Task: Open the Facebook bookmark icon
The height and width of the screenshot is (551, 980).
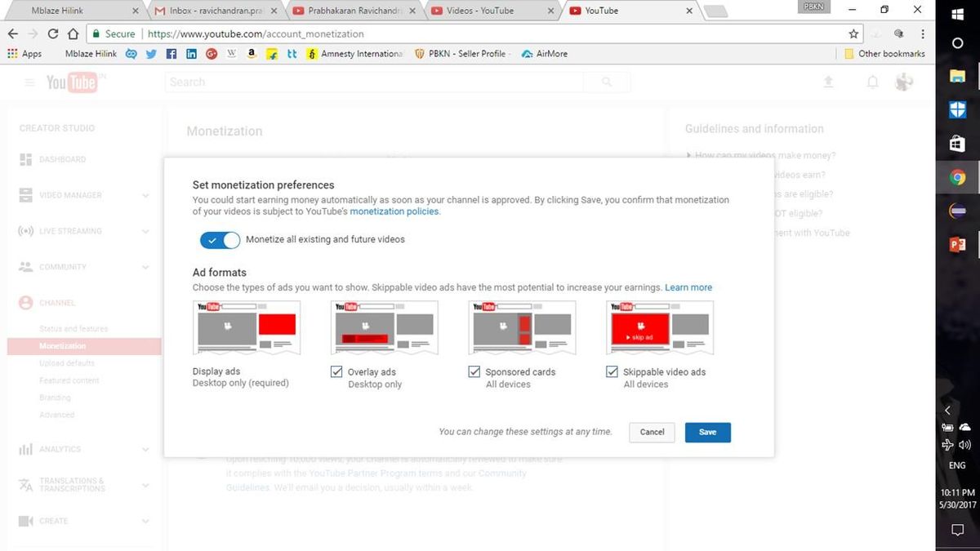Action: (171, 54)
